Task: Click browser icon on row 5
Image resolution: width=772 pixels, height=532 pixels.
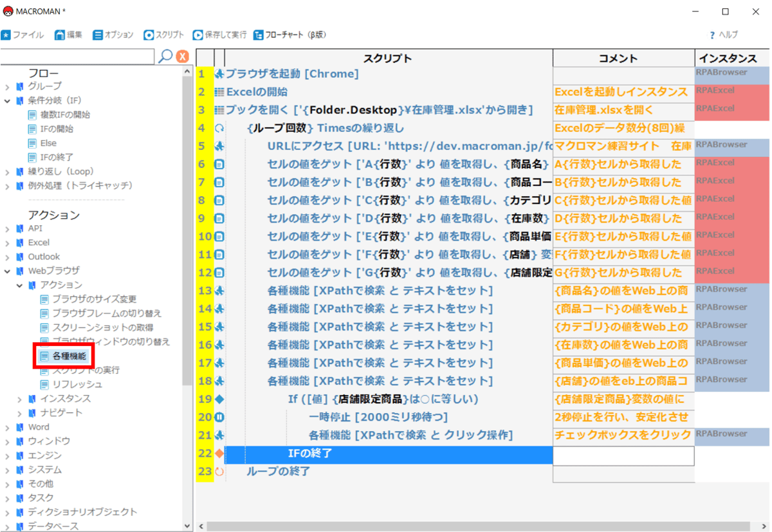Action: 219,146
